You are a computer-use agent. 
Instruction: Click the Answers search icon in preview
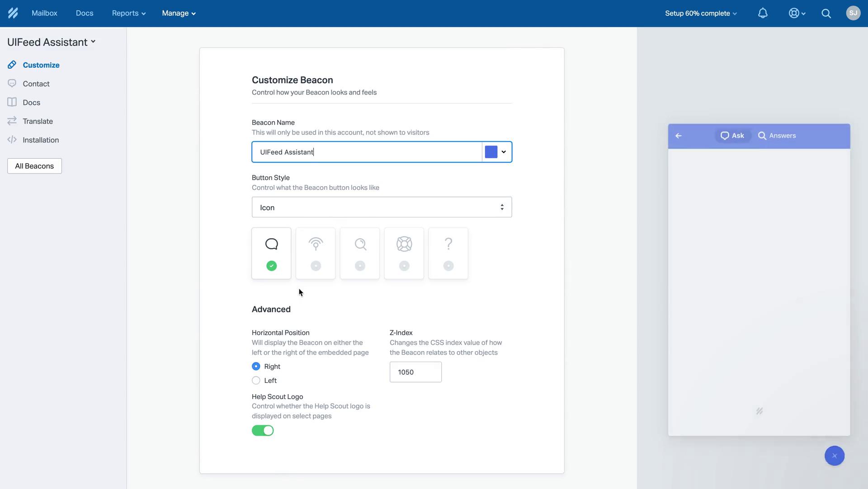(x=762, y=136)
